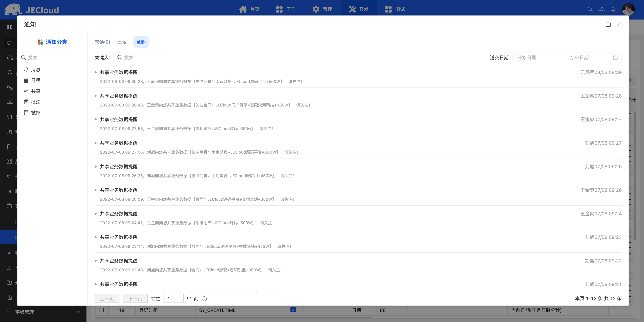The height and width of the screenshot is (322, 644).
Task: Switch to the 已读 tab
Action: [122, 42]
